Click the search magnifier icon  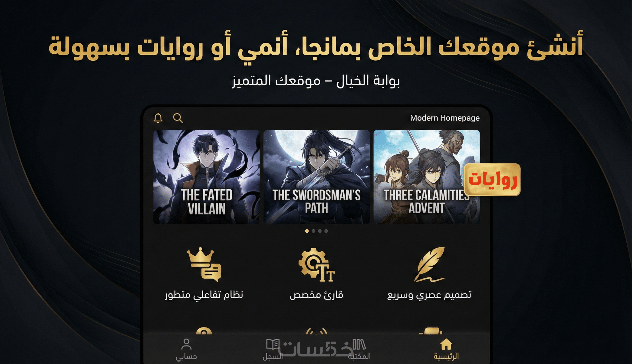[178, 118]
